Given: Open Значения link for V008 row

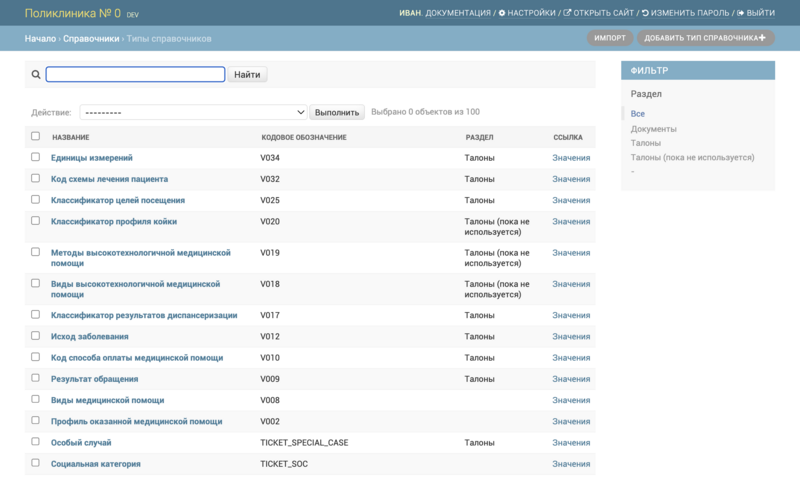Looking at the screenshot, I should [x=571, y=400].
